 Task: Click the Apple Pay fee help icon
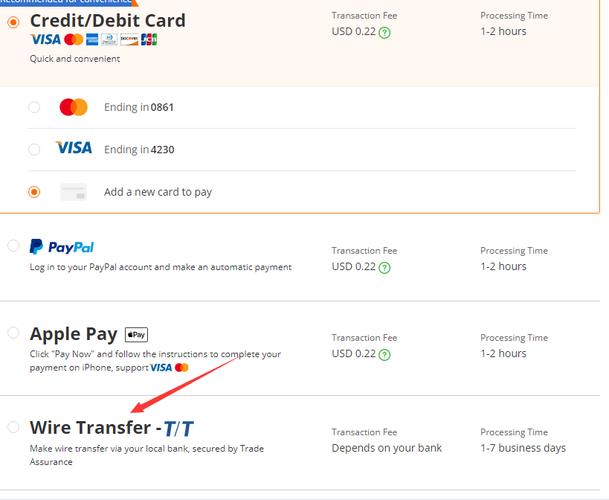[x=384, y=354]
